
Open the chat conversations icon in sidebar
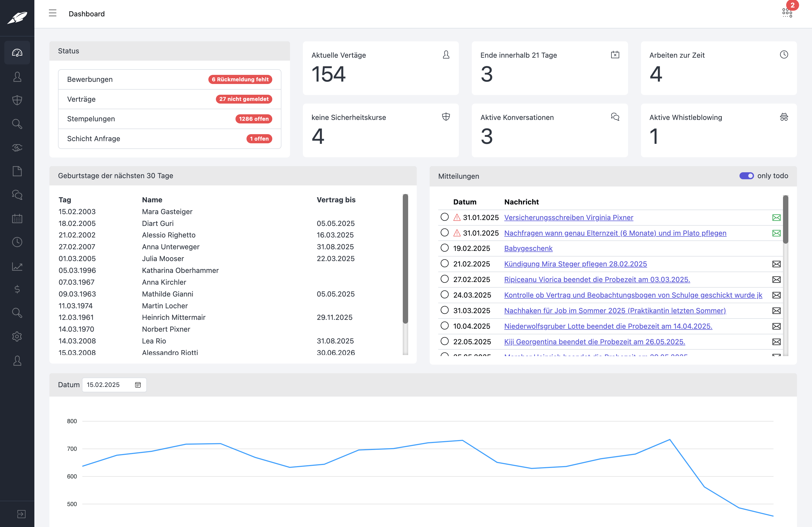[17, 195]
